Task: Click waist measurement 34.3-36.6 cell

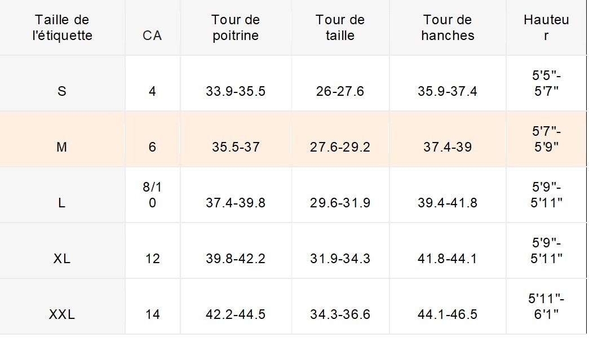Action: click(x=340, y=314)
